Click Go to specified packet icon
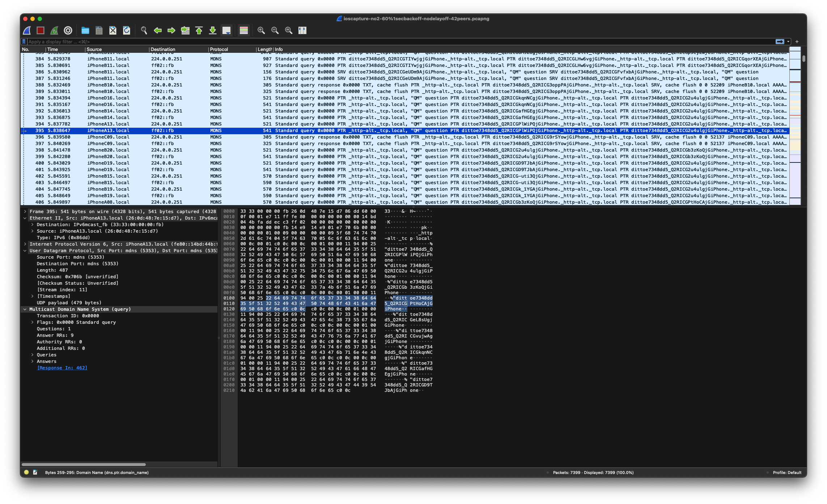827x504 pixels. [x=185, y=31]
